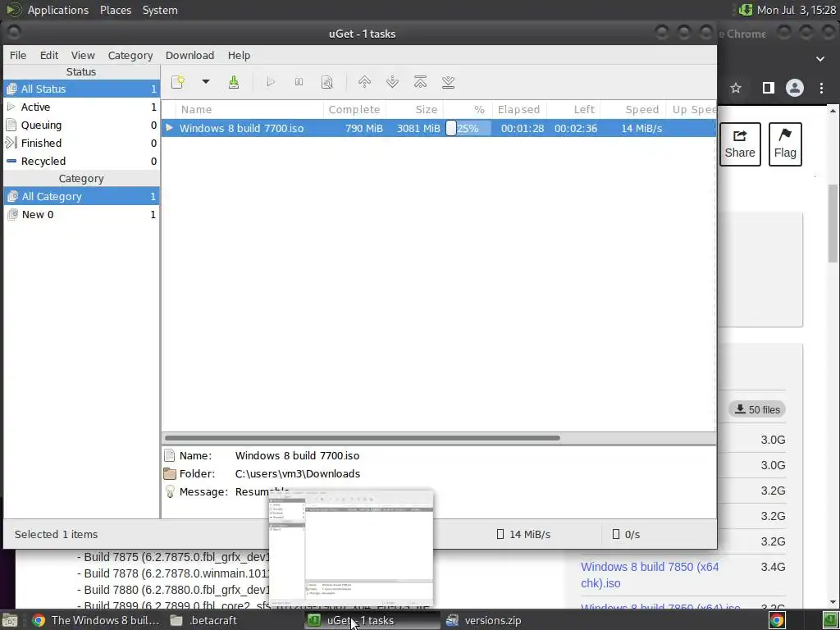Open the File menu
Screen dimensions: 840x630
(18, 55)
